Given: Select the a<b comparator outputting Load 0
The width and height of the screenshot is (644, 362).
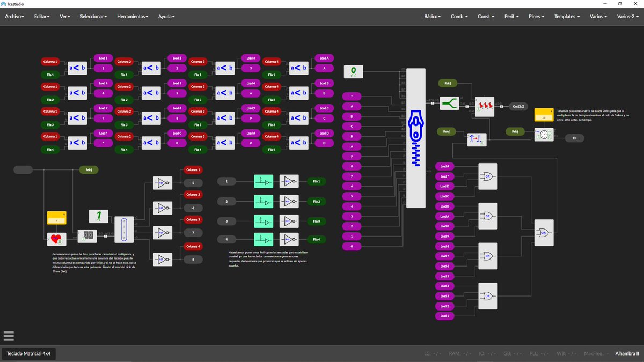Looking at the screenshot, I should click(x=151, y=143).
